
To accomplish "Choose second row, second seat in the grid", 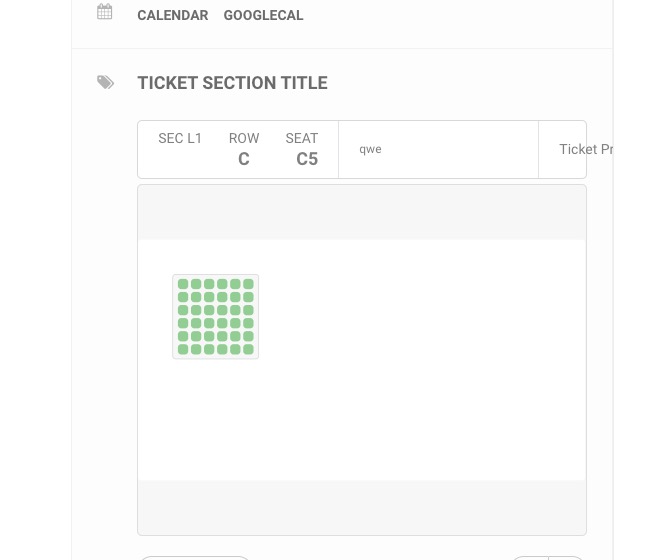I will click(x=196, y=297).
